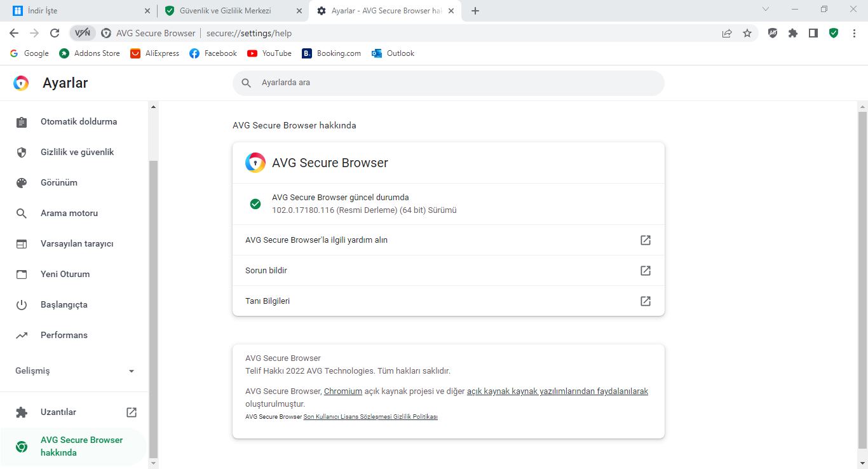This screenshot has height=469, width=868.
Task: Click the Varsayılan tarayıcı window icon
Action: (x=22, y=244)
